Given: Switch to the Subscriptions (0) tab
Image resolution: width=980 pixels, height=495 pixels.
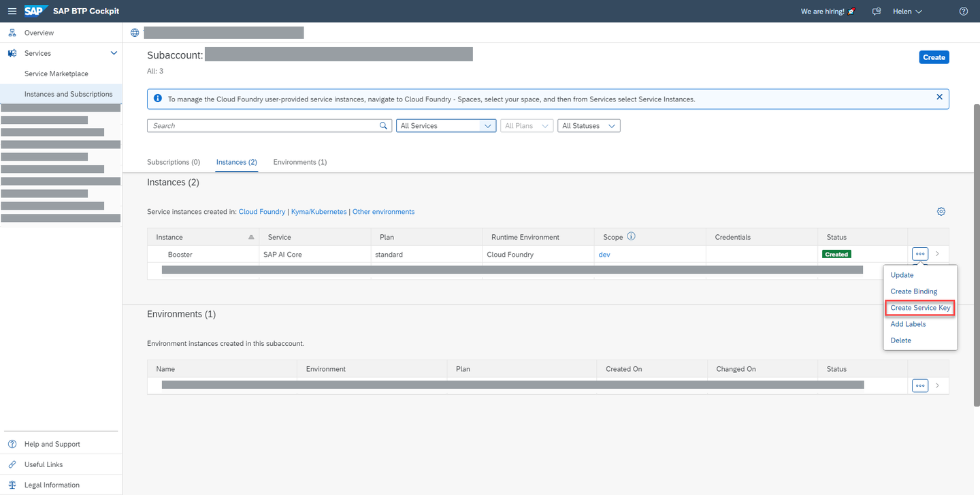Looking at the screenshot, I should (174, 162).
